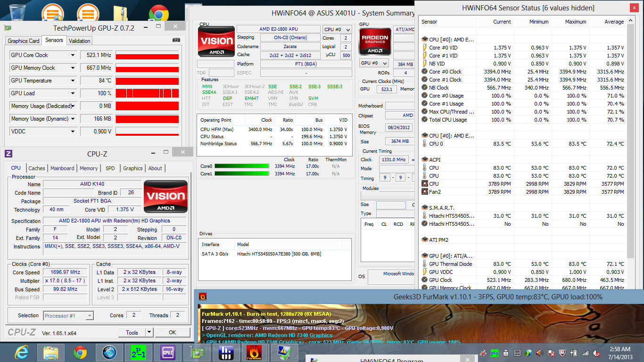Switch to FurMark via its taskbar icon

(x=255, y=352)
